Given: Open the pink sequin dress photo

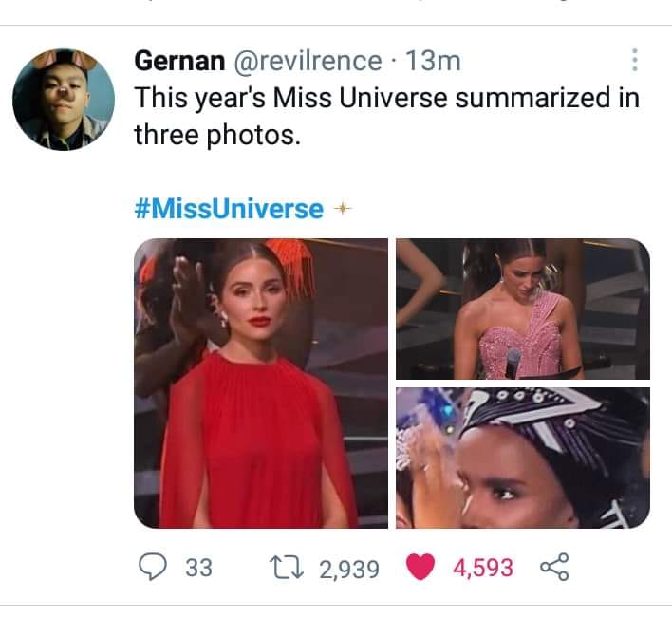Looking at the screenshot, I should 522,309.
